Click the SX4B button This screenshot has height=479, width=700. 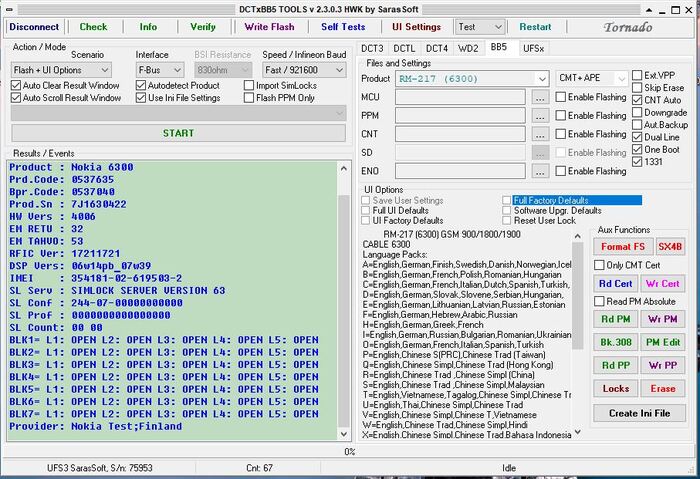(670, 246)
